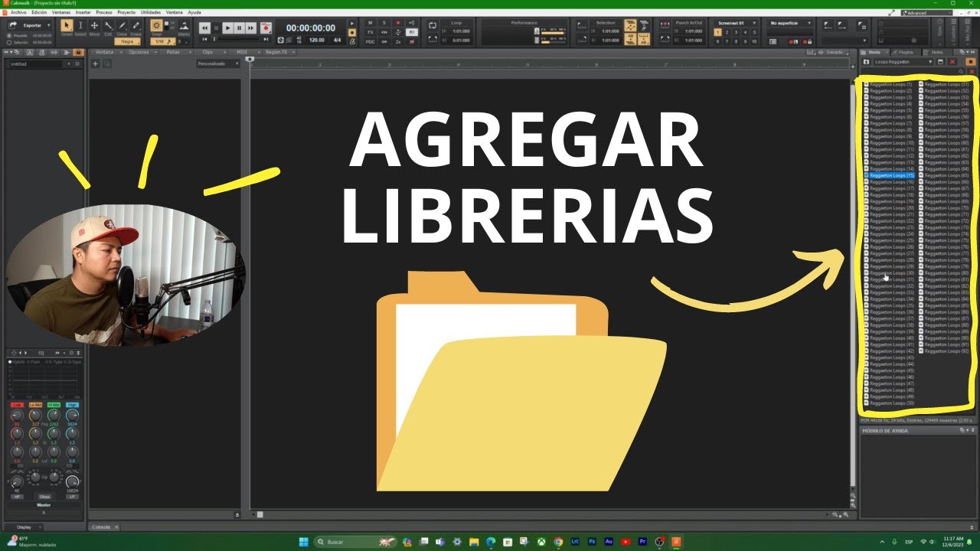Open the Utilidades menu

[152, 13]
